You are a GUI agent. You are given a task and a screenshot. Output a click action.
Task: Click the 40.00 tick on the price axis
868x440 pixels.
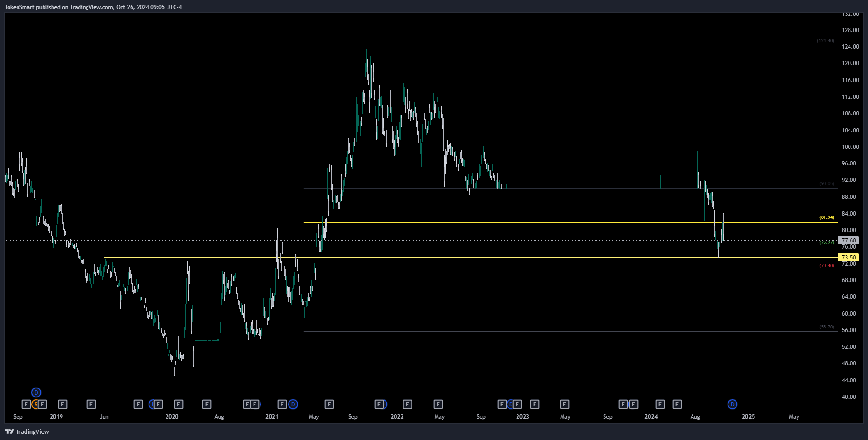pyautogui.click(x=849, y=397)
